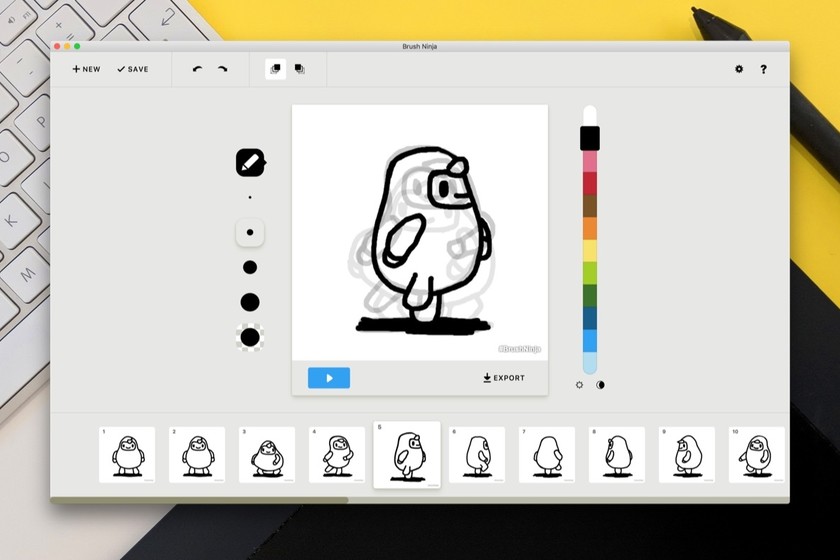Choose the largest brush with checkered background

point(250,338)
